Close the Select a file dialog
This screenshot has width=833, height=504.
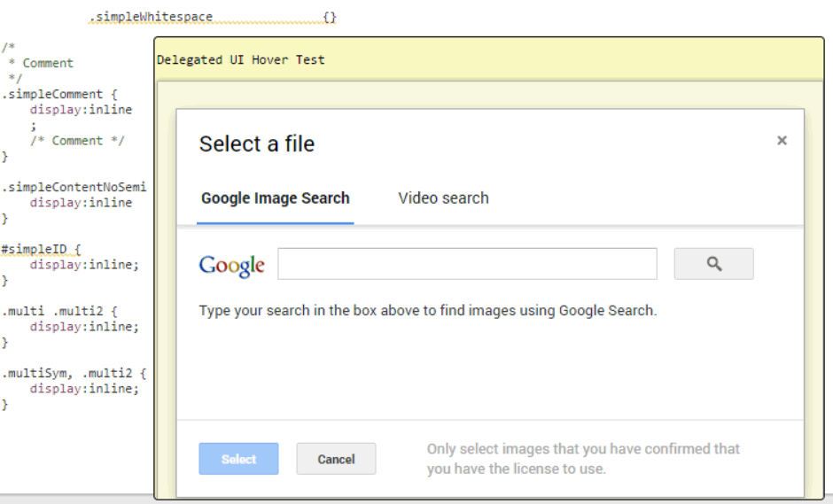pos(782,141)
